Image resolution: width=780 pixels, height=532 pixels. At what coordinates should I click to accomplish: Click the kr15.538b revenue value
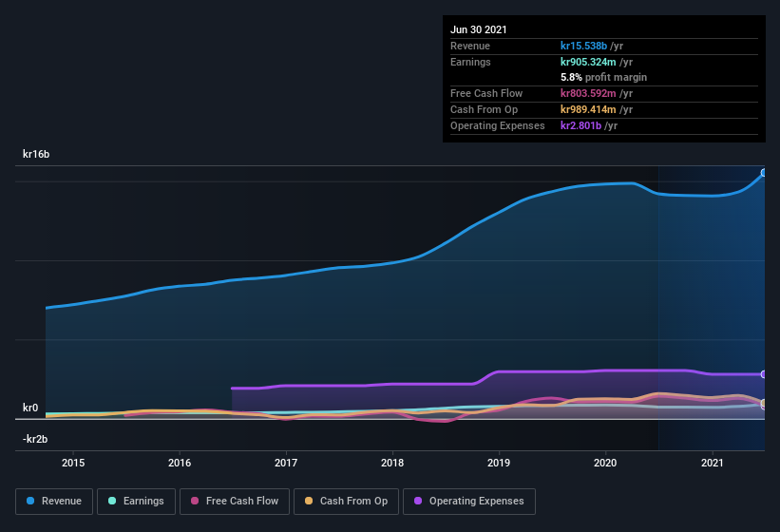coord(583,46)
